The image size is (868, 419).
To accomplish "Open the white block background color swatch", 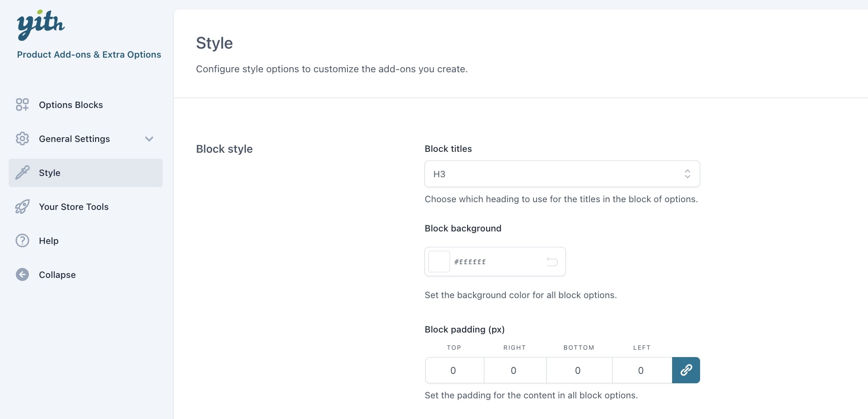I will 439,262.
